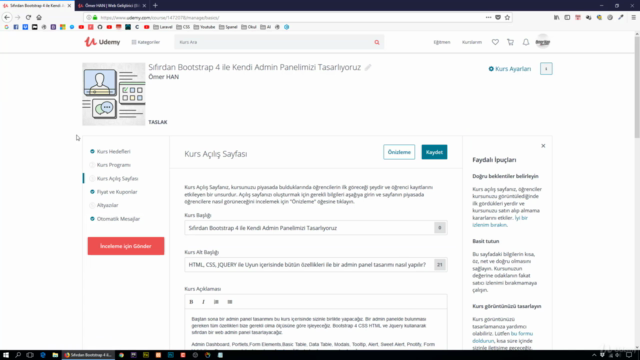
Task: Open the Facebook bookmark icon
Action: pos(16,27)
